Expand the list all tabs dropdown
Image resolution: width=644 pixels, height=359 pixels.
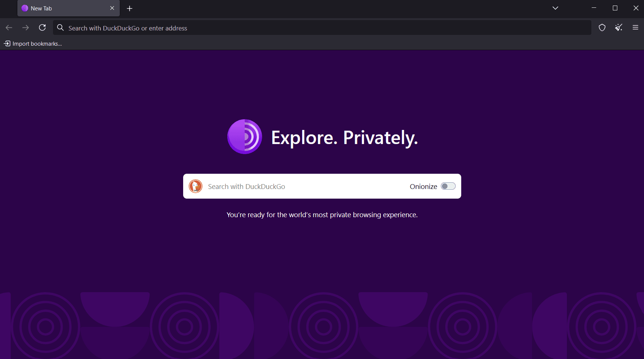555,8
